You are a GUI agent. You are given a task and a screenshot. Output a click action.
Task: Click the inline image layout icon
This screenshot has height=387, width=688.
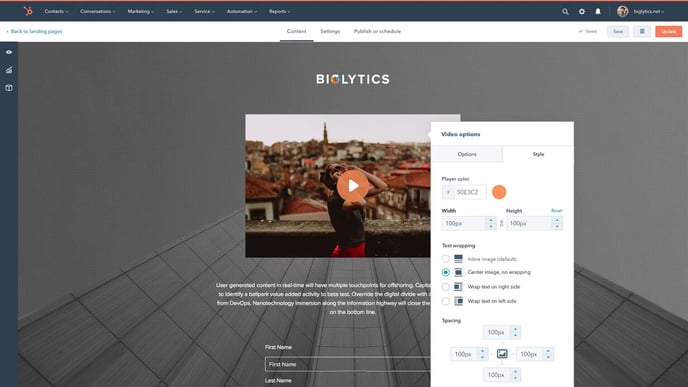459,258
